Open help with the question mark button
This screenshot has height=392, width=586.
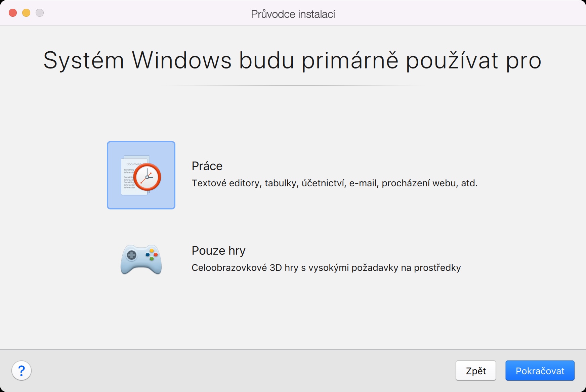point(22,371)
